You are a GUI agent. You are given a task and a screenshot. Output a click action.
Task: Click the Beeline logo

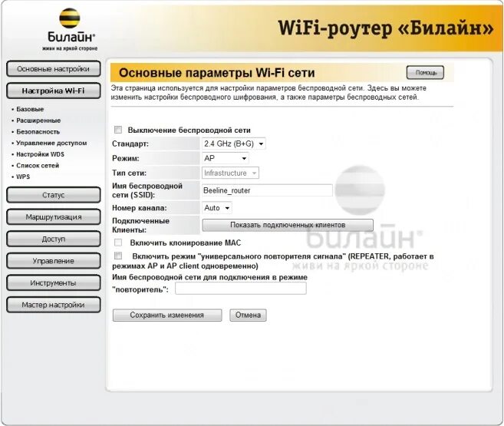[70, 29]
